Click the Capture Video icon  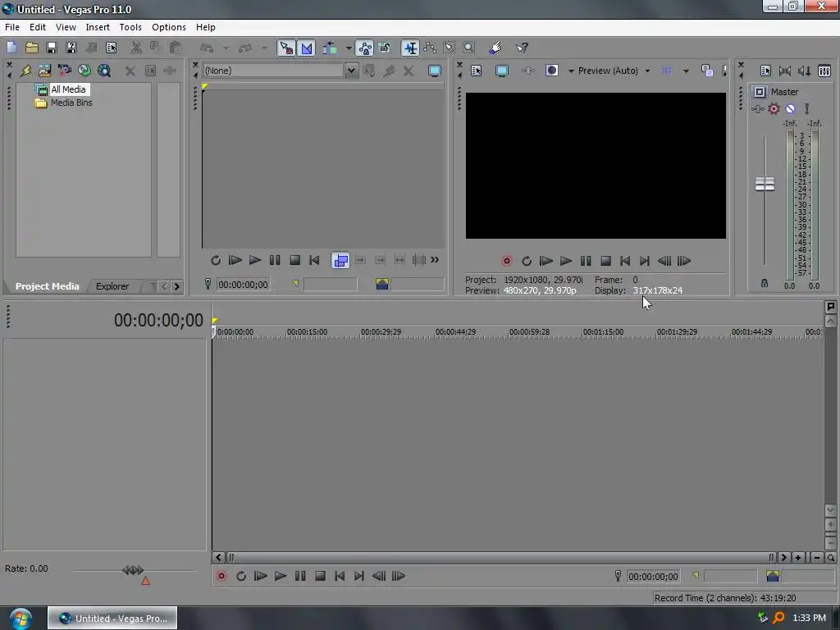point(64,71)
